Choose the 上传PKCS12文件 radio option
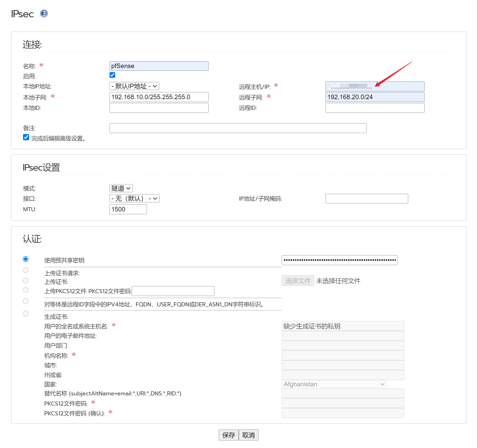 click(26, 290)
